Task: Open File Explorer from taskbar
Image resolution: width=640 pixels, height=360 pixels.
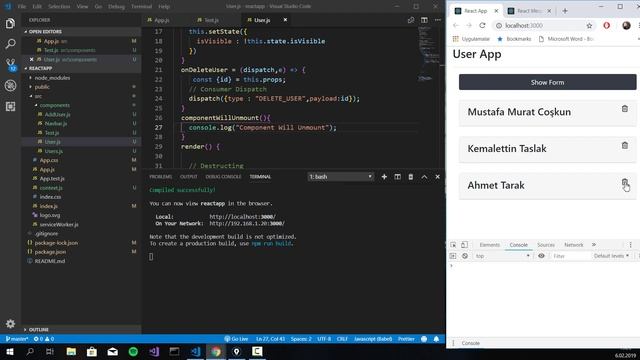Action: point(71,351)
